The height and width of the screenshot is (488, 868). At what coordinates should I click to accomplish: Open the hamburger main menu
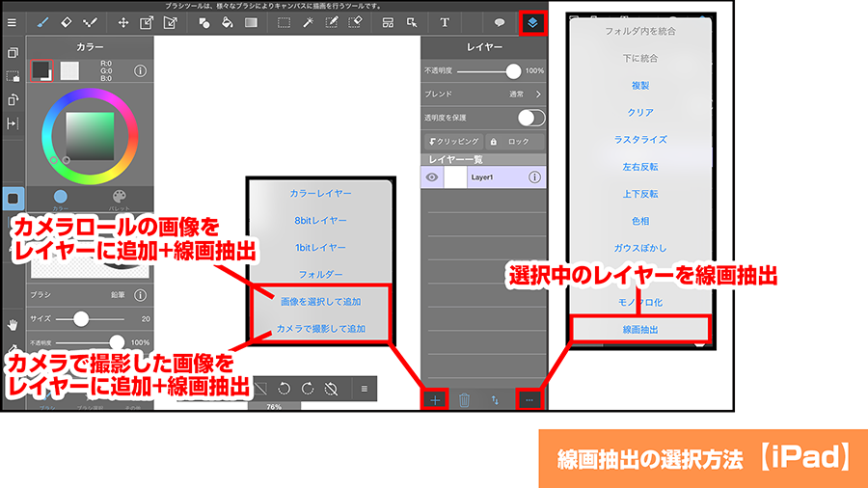pos(12,23)
